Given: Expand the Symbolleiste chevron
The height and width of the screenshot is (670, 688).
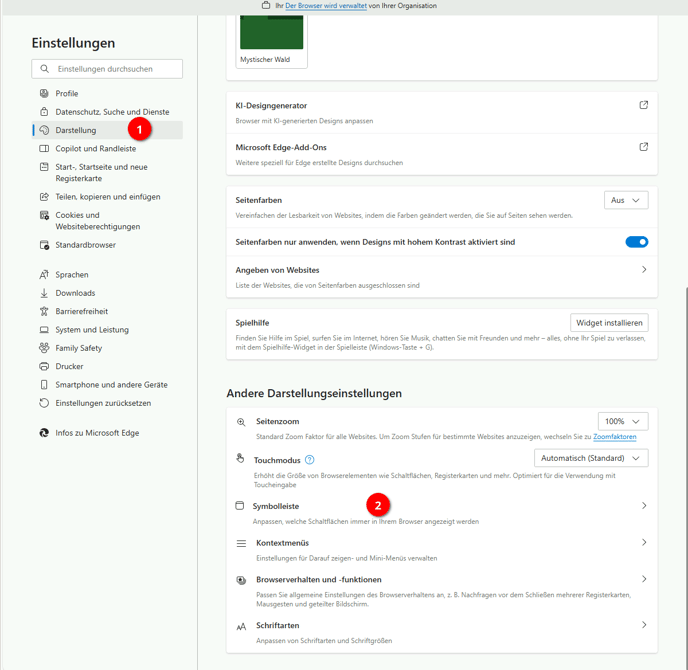Looking at the screenshot, I should [x=644, y=505].
